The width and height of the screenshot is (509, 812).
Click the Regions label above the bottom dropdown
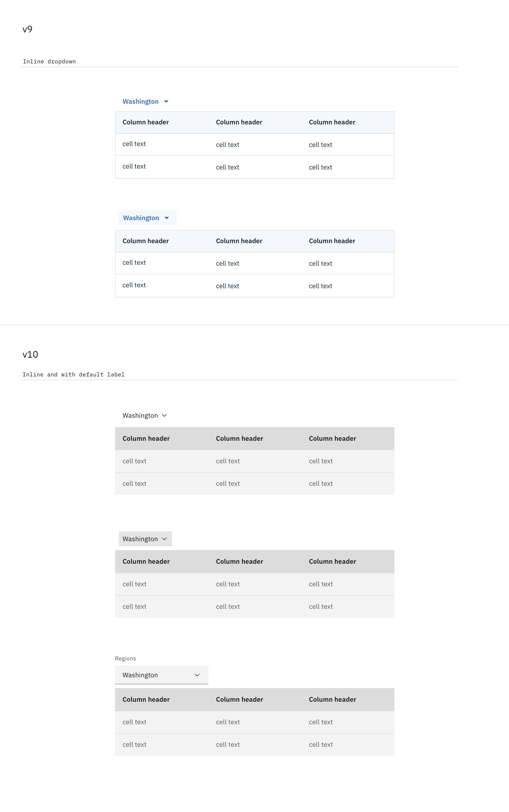coord(125,658)
